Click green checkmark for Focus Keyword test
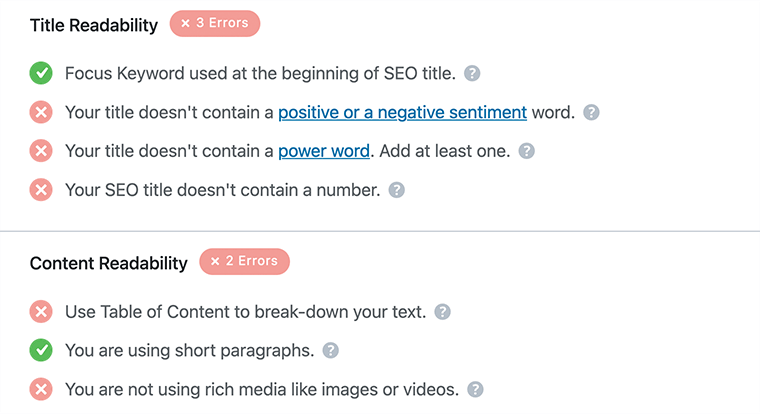Viewport: 760px width, 414px height. pos(41,73)
